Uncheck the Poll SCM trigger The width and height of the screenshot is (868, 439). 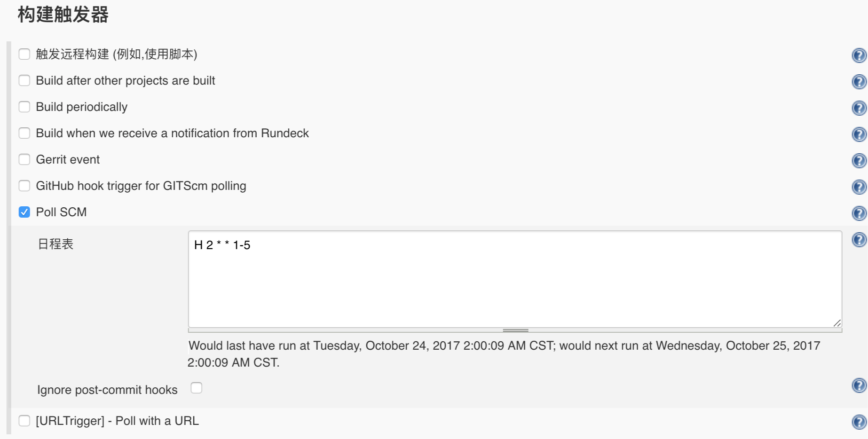click(24, 212)
